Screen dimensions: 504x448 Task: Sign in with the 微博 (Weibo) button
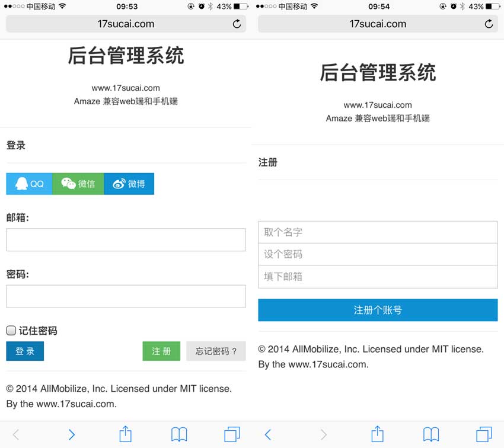click(129, 184)
